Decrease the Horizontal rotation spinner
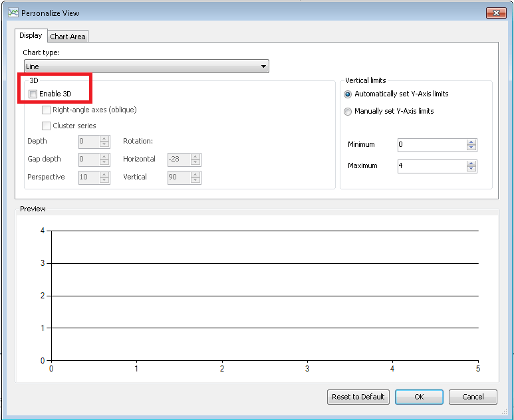Viewport: 514px width, 420px height. pos(195,163)
